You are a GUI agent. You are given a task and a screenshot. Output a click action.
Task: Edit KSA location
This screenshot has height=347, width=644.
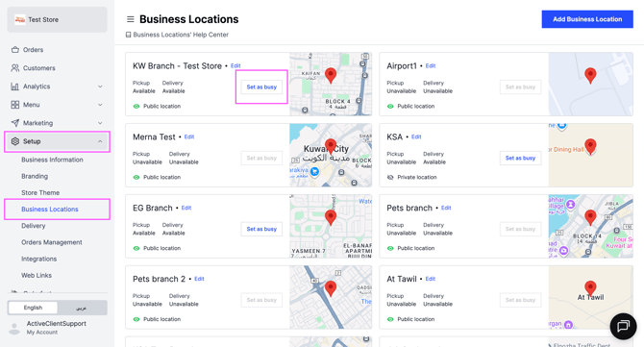416,136
